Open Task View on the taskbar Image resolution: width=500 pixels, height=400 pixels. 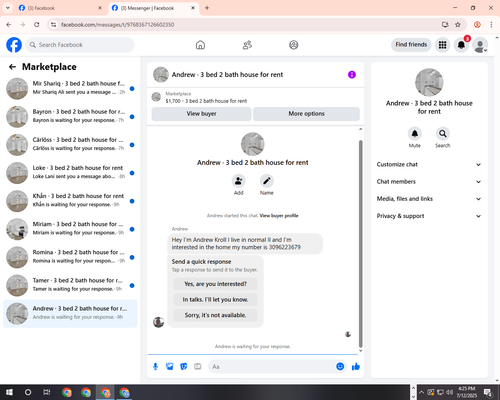coord(47,392)
